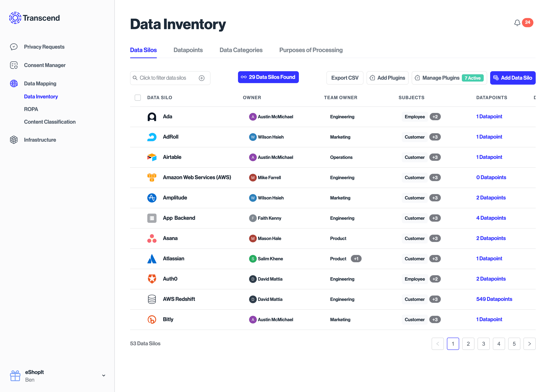
Task: Click the 24 notifications badge
Action: 528,22
